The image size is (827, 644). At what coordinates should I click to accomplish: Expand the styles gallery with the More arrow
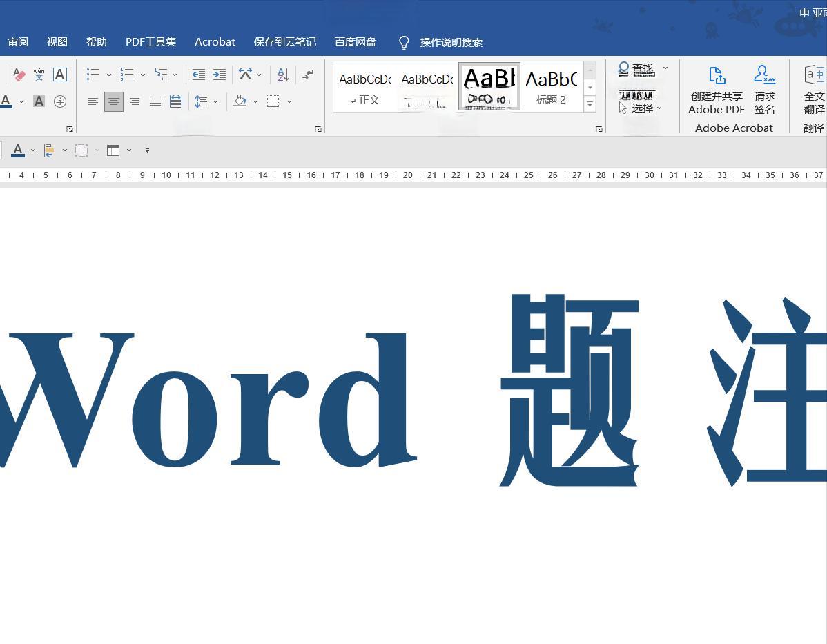click(590, 104)
